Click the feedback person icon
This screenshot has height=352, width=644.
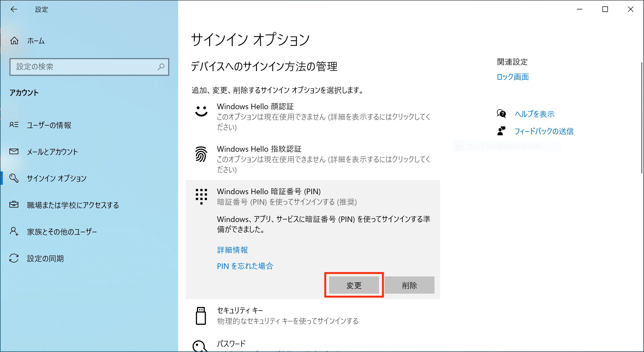(x=501, y=131)
